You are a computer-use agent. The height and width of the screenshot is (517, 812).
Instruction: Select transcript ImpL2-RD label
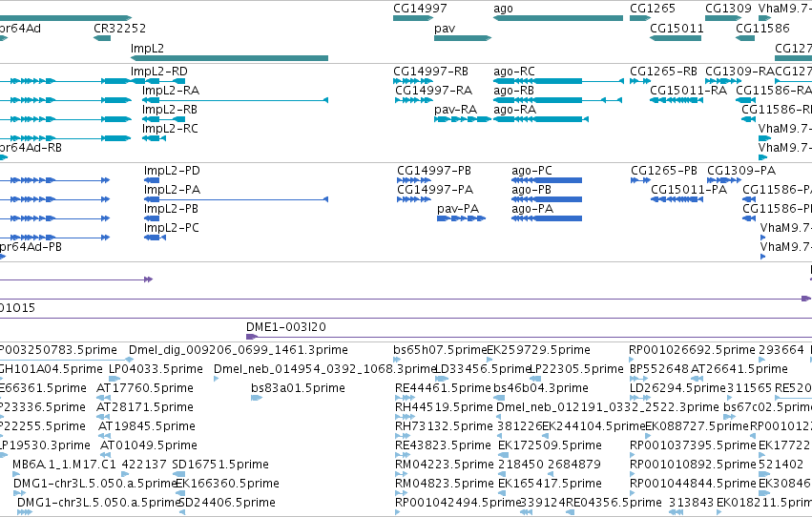coord(159,72)
